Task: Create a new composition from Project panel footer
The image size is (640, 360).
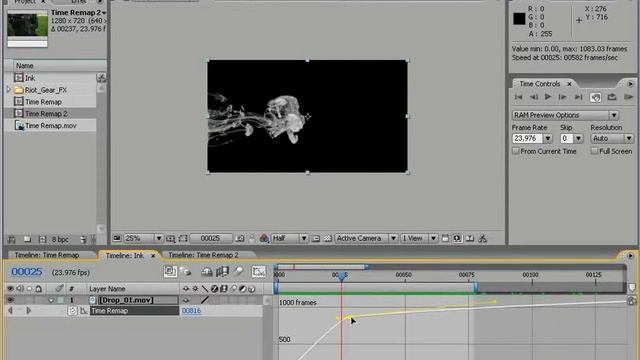Action: pyautogui.click(x=42, y=239)
